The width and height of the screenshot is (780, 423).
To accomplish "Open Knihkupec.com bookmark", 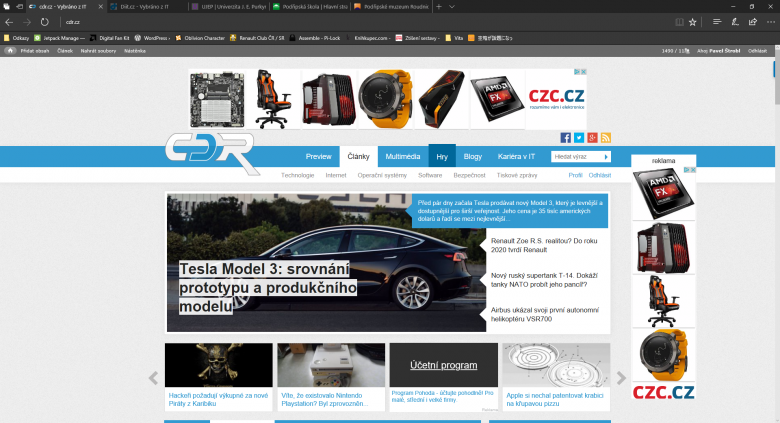I will [369, 38].
